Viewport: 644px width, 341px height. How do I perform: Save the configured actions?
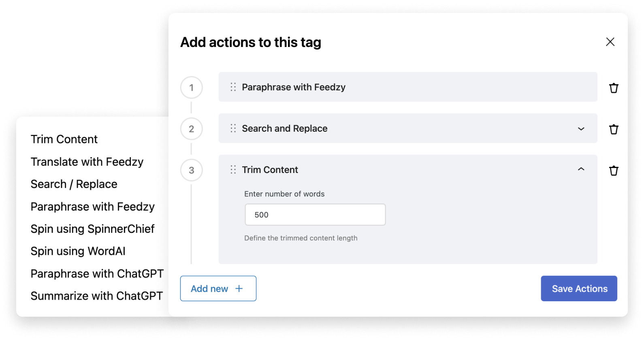(x=579, y=288)
